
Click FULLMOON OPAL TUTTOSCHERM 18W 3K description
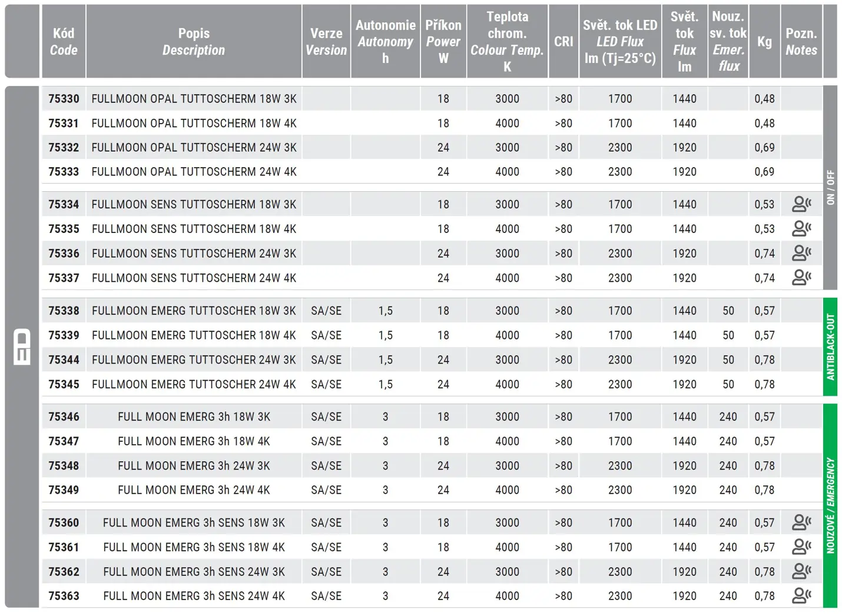click(x=194, y=99)
